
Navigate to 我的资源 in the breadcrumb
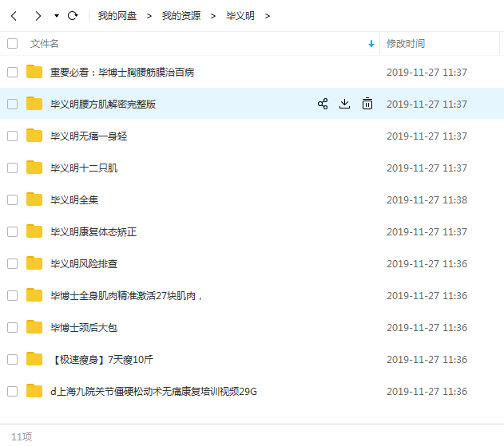click(181, 16)
